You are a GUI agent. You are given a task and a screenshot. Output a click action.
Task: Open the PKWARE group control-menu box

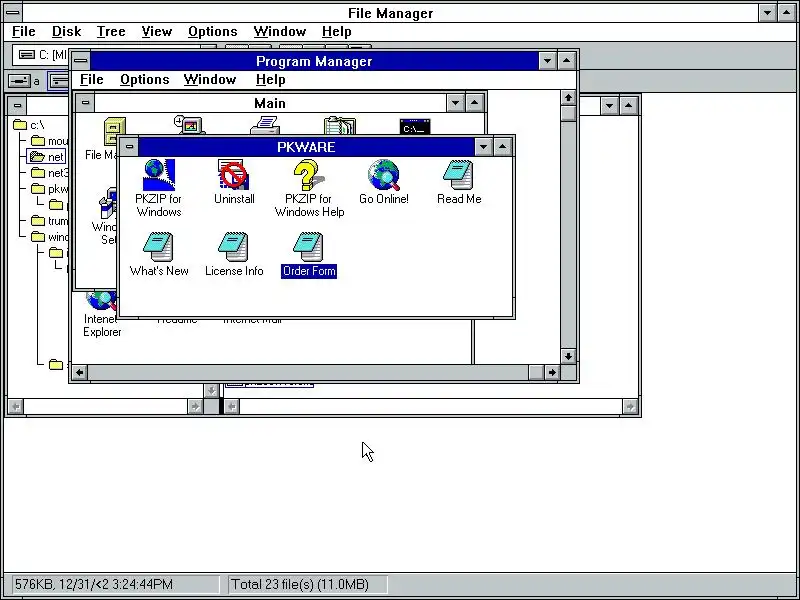[x=129, y=147]
